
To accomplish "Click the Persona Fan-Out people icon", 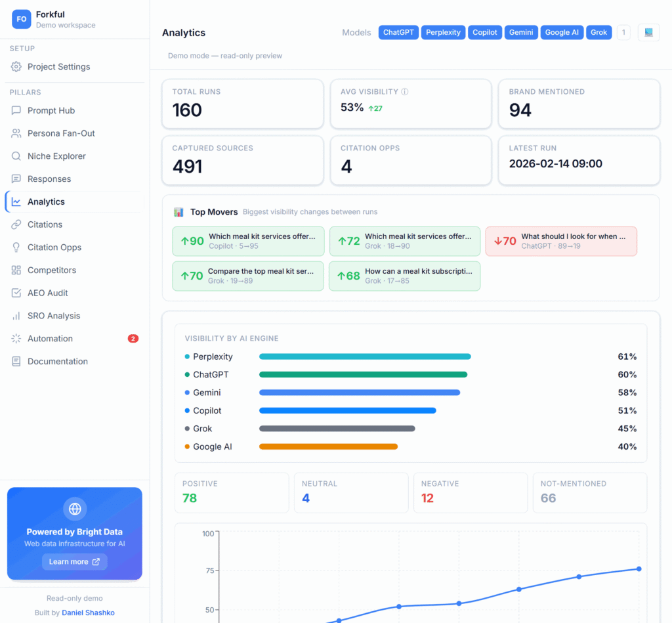I will [16, 133].
